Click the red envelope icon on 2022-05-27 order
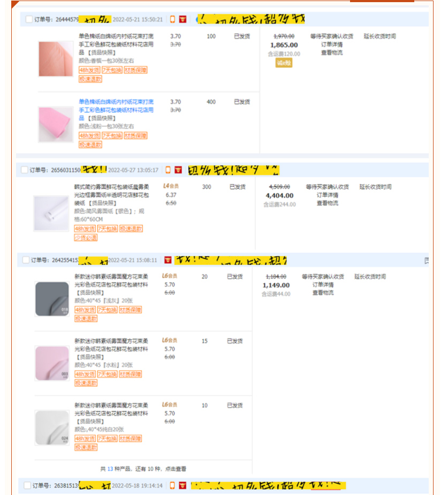 178,170
